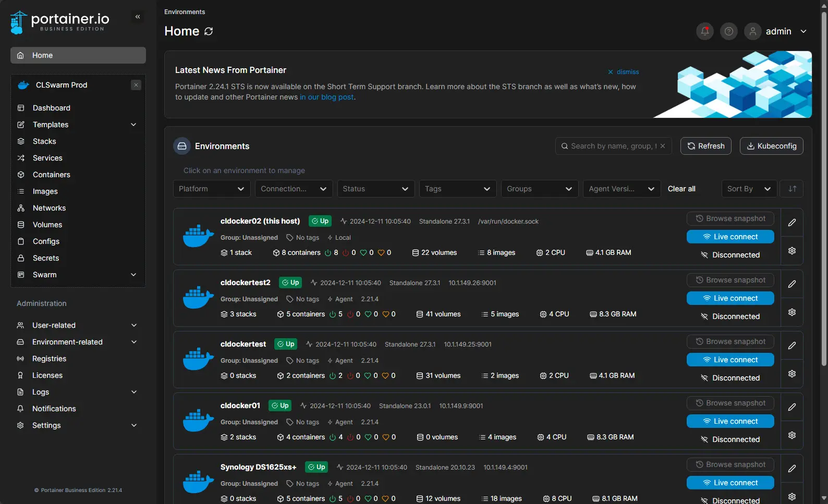Open the Sort By dropdown
828x504 pixels.
coord(749,189)
